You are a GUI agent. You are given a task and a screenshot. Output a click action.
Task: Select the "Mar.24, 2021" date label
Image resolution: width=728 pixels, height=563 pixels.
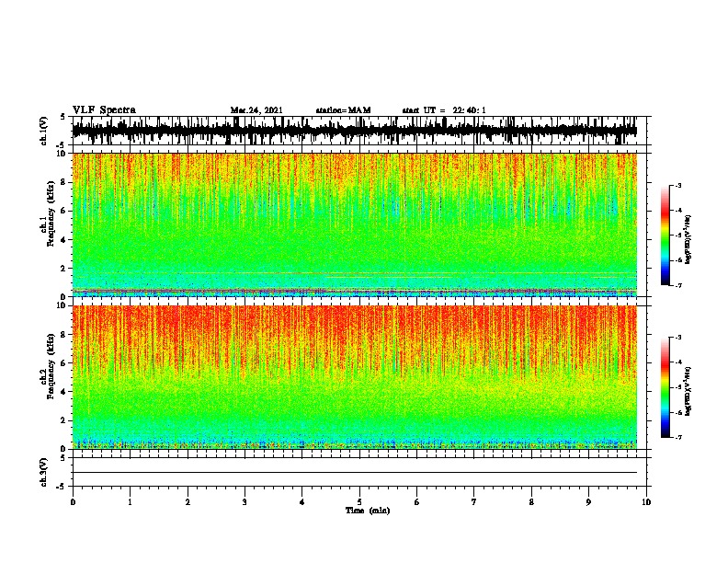point(256,110)
